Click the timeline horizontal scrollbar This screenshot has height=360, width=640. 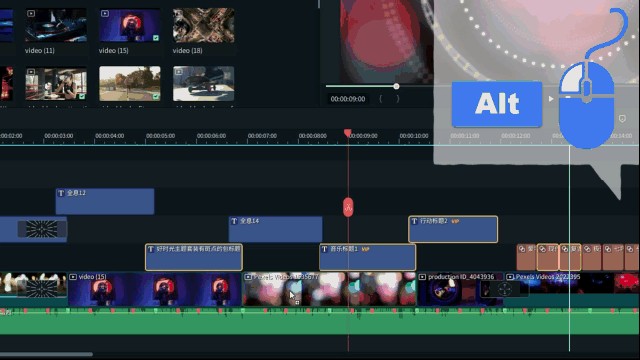[x=46, y=354]
